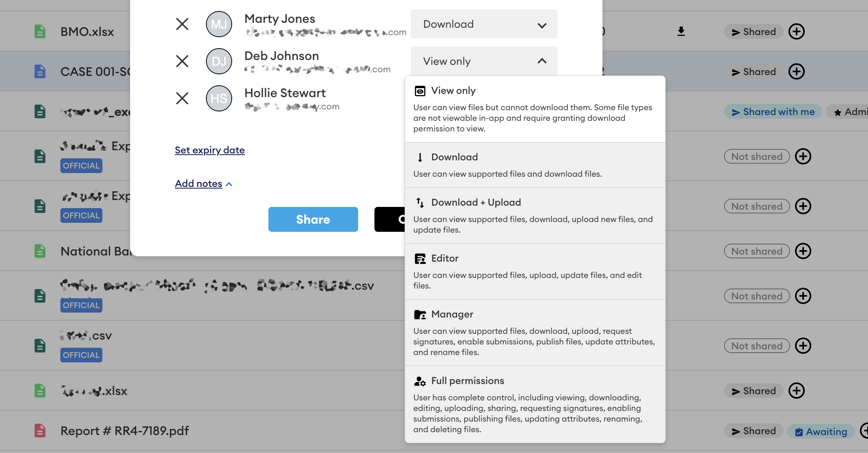Open the Set expiry date link

pyautogui.click(x=210, y=150)
